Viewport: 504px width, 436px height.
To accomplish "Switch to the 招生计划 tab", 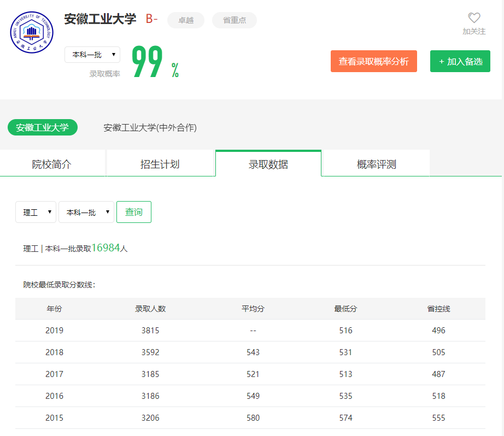I will (x=160, y=163).
